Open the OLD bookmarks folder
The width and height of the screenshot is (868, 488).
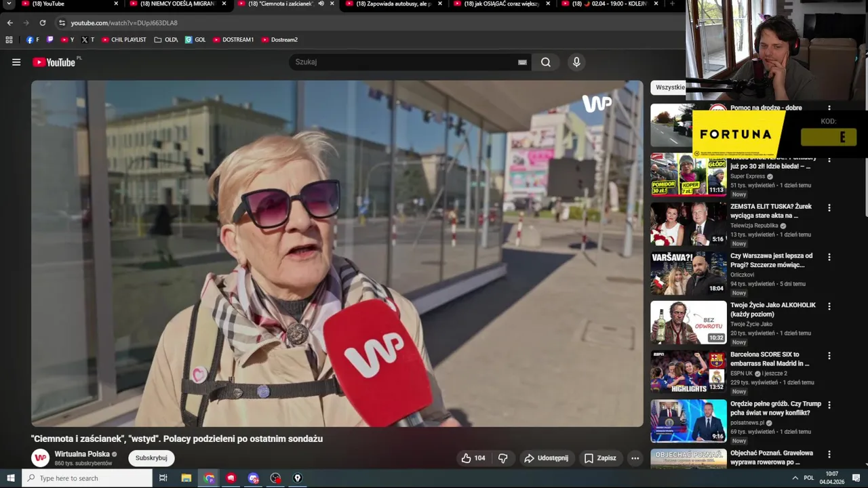166,40
